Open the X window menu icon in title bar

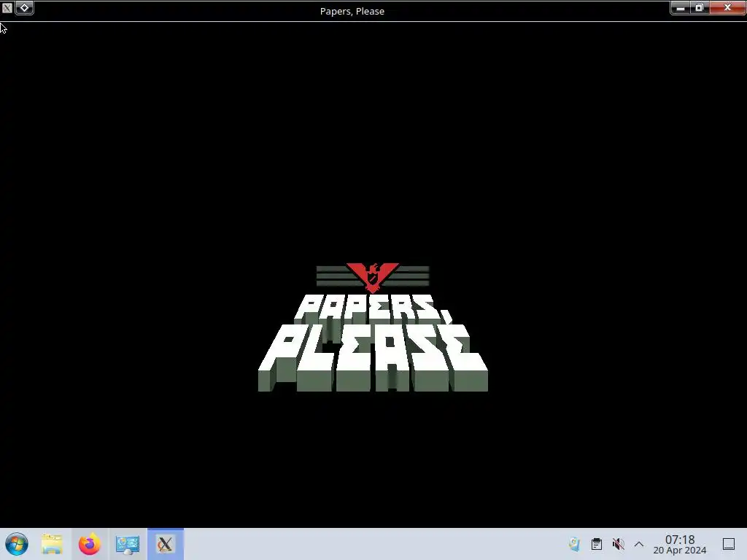(7, 7)
